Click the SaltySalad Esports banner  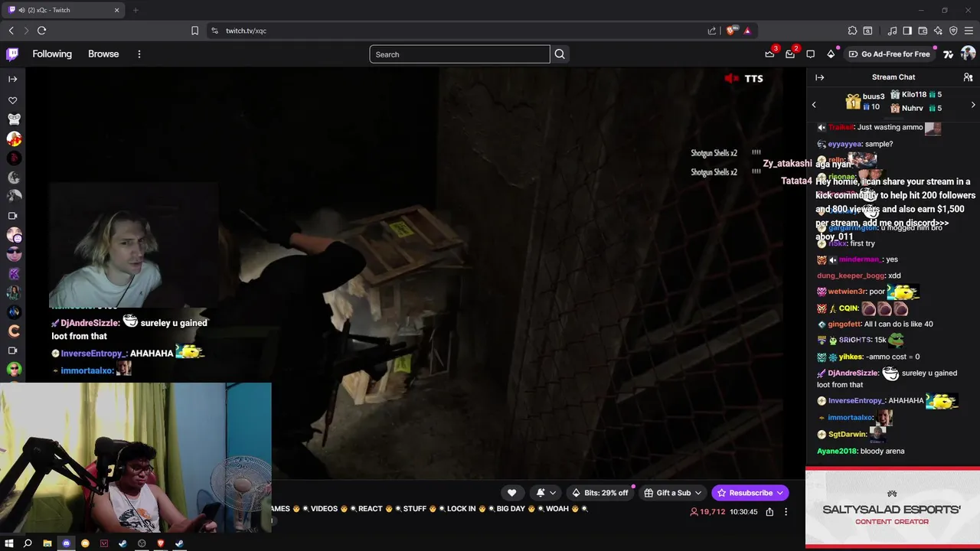click(x=893, y=507)
